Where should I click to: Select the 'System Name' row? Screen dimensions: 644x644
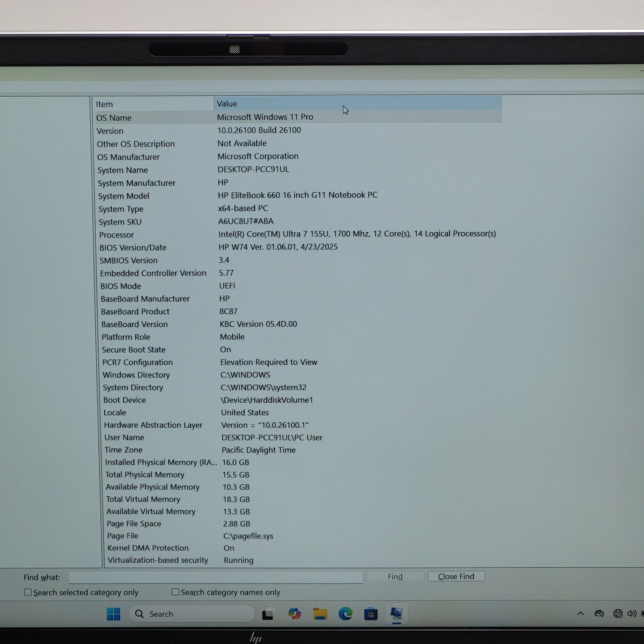[x=122, y=170]
